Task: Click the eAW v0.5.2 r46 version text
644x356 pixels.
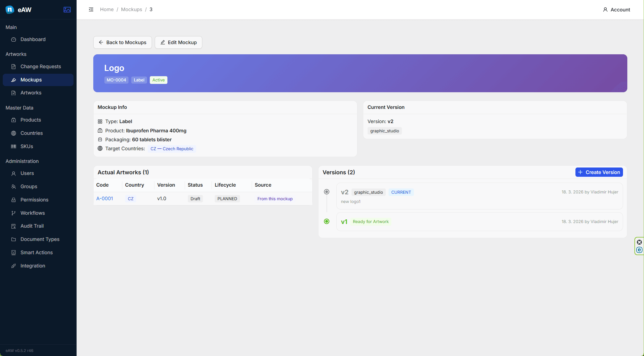Action: pyautogui.click(x=19, y=350)
